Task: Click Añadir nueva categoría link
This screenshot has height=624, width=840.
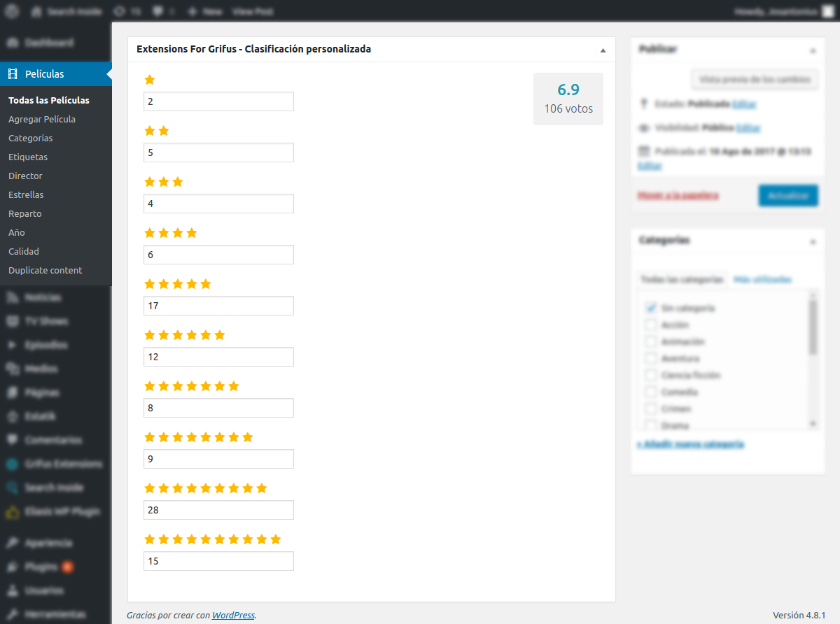Action: [x=690, y=444]
